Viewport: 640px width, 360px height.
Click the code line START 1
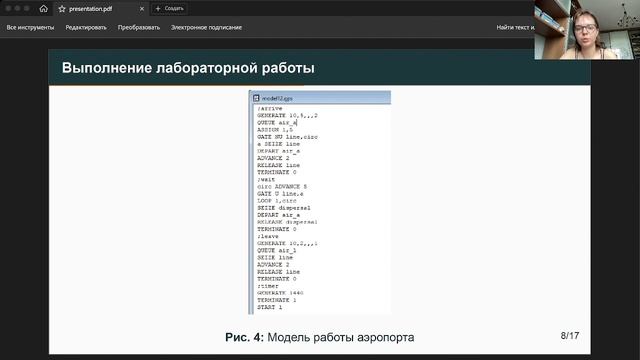point(269,307)
